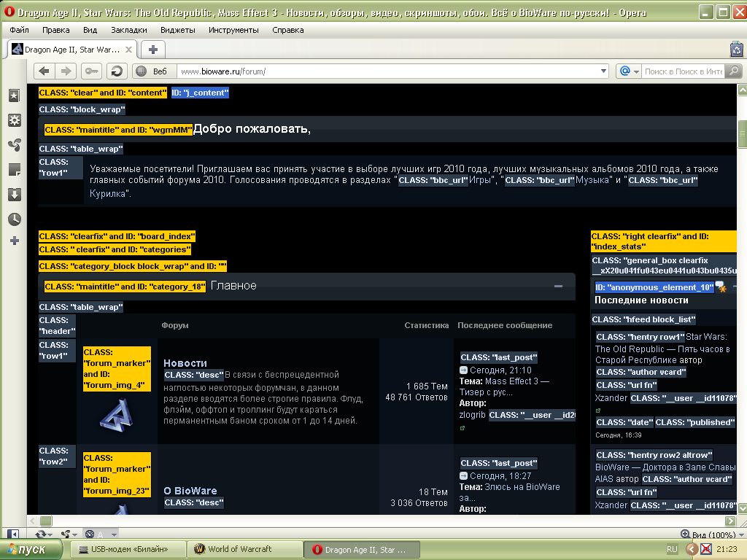Image resolution: width=747 pixels, height=560 pixels.
Task: Open the History panel clock icon
Action: coord(15,219)
